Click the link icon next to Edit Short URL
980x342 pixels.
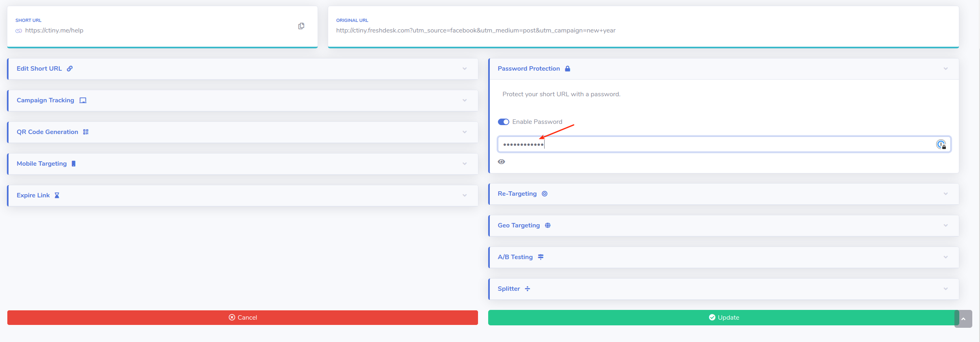pyautogui.click(x=70, y=69)
